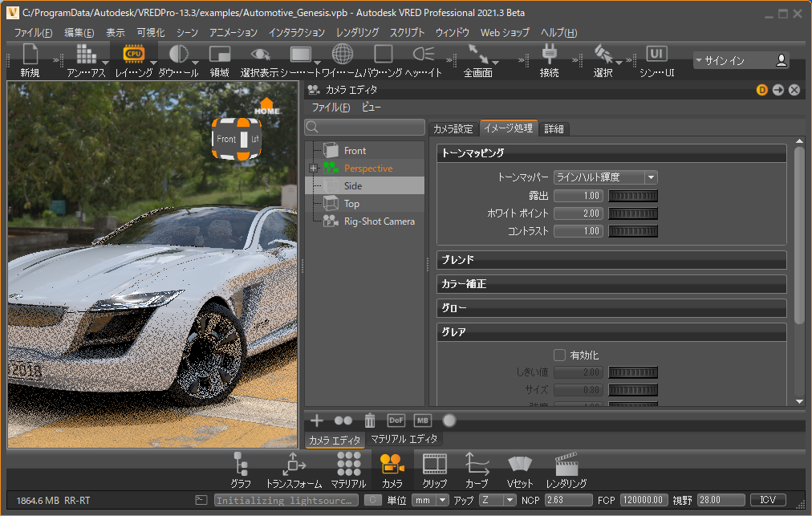Open the グラフ (Graph) scene graph icon
The image size is (812, 516).
click(x=241, y=465)
